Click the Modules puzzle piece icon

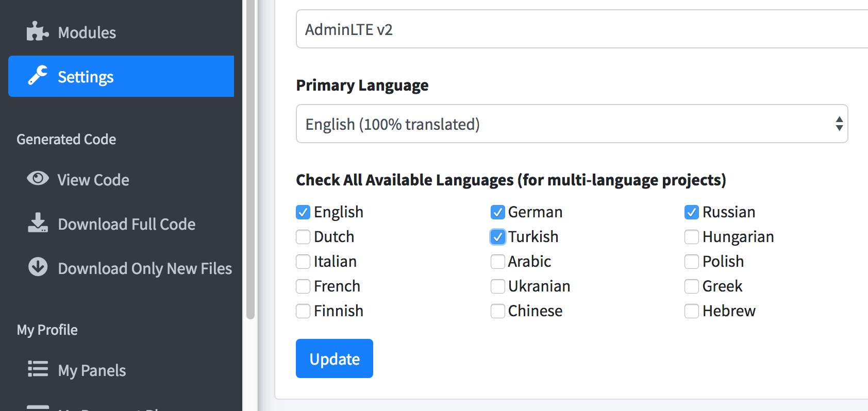[x=38, y=32]
